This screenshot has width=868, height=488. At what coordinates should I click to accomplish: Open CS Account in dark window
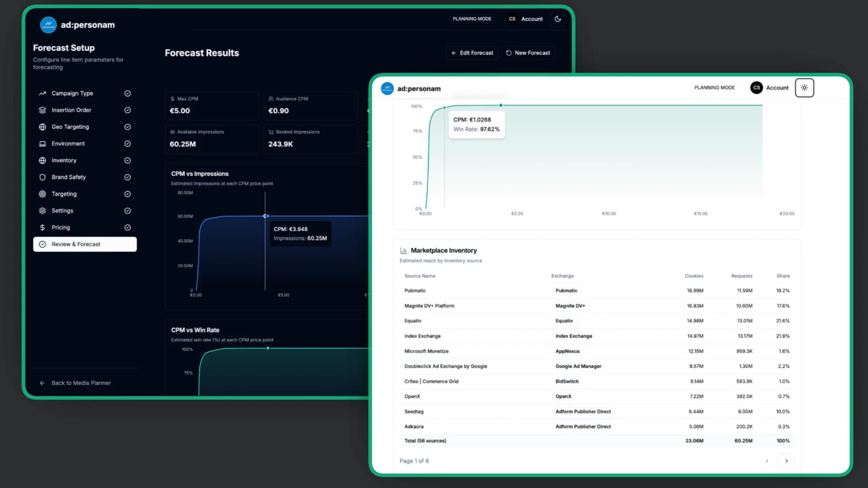[525, 19]
